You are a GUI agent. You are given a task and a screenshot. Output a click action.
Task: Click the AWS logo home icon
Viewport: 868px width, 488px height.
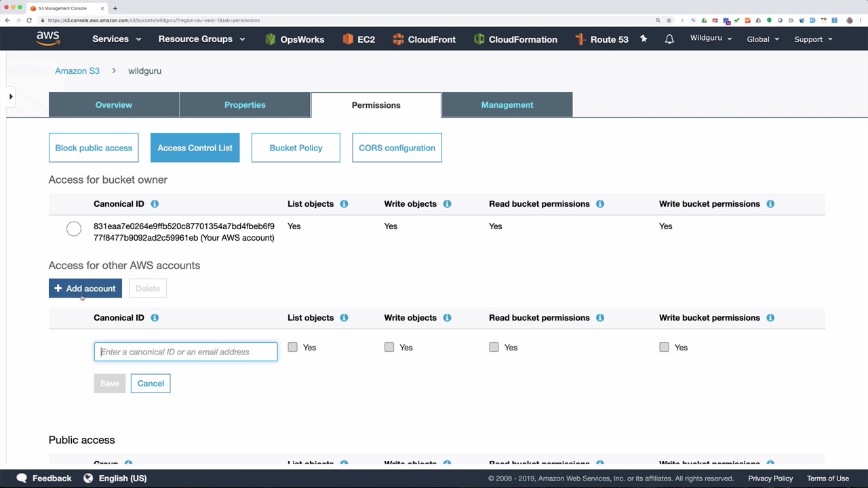(x=48, y=39)
